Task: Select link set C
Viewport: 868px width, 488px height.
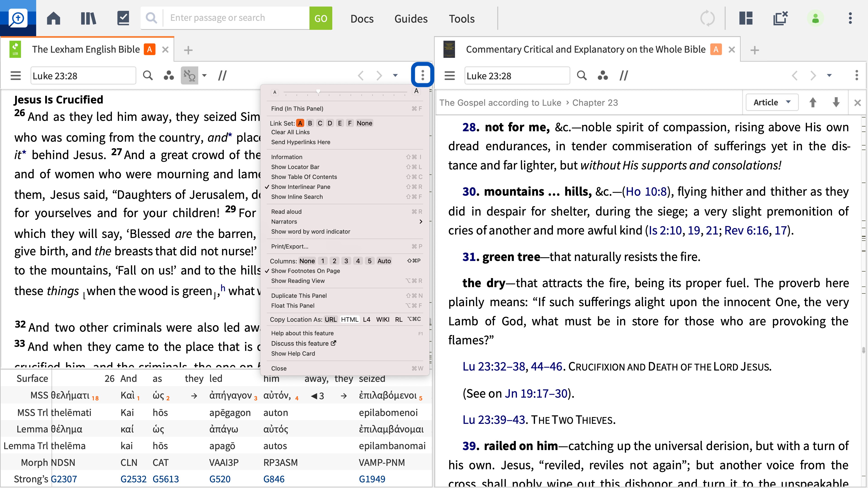Action: [320, 123]
